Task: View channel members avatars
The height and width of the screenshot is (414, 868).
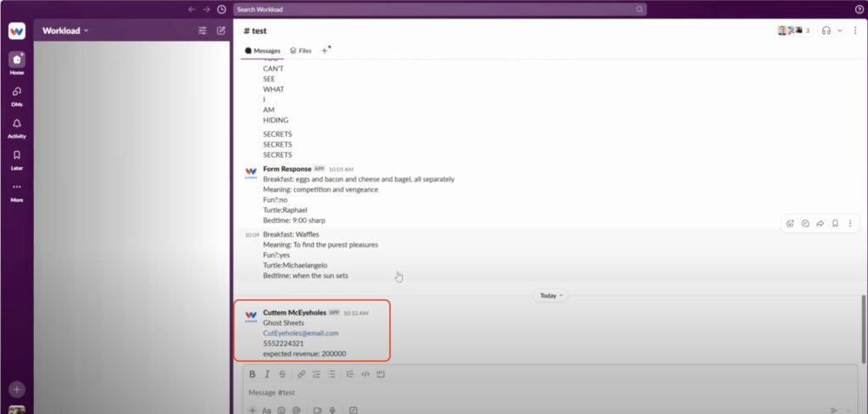Action: point(793,31)
